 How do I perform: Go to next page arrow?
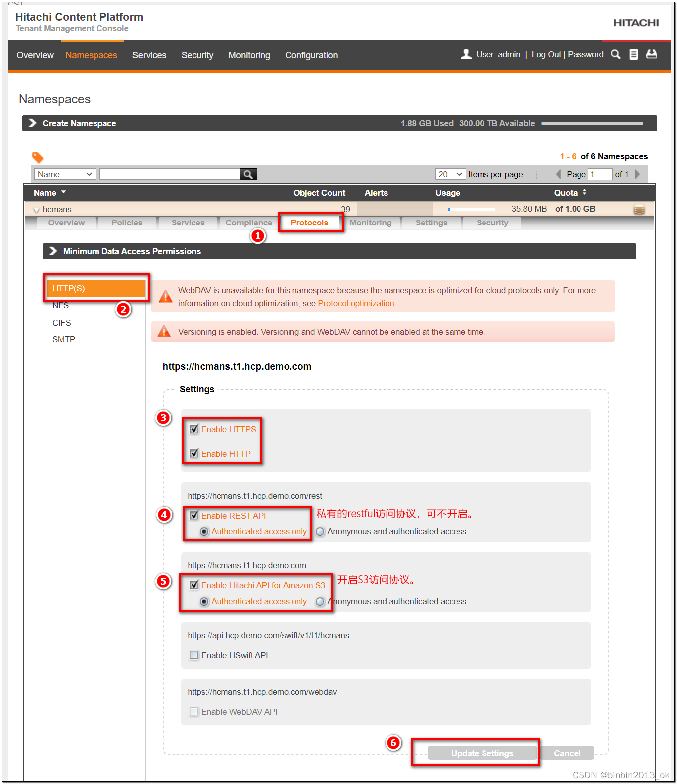(638, 174)
